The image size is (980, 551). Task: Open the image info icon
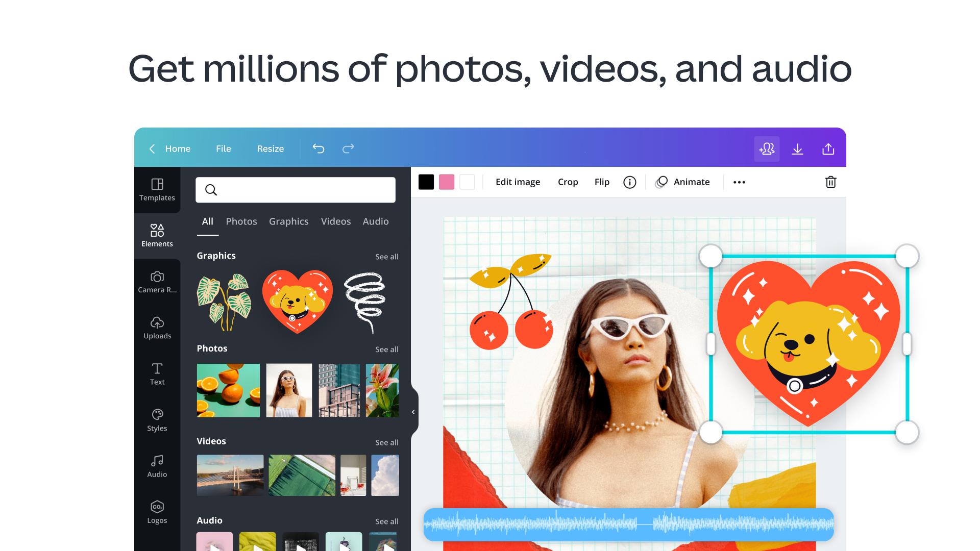(x=630, y=182)
